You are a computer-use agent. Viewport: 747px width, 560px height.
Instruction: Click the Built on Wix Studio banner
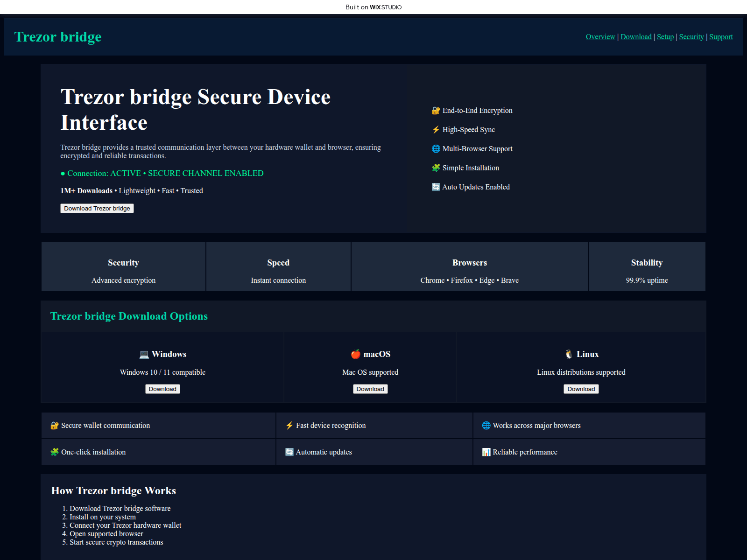pos(373,7)
